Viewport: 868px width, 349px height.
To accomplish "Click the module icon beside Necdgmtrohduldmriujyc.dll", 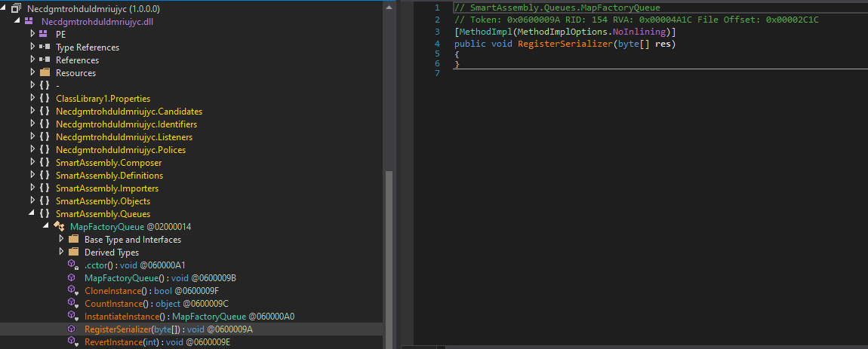I will 30,22.
